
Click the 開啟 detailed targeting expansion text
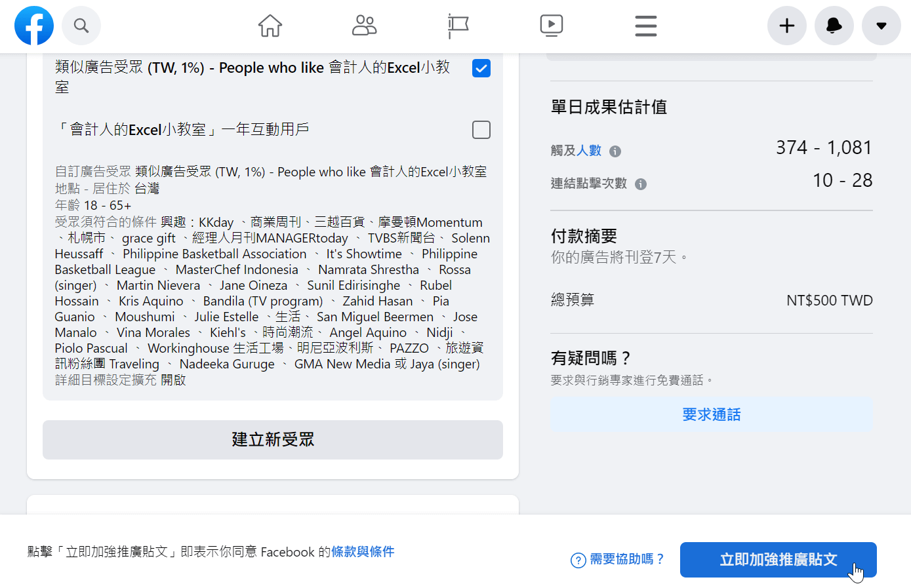pos(173,380)
